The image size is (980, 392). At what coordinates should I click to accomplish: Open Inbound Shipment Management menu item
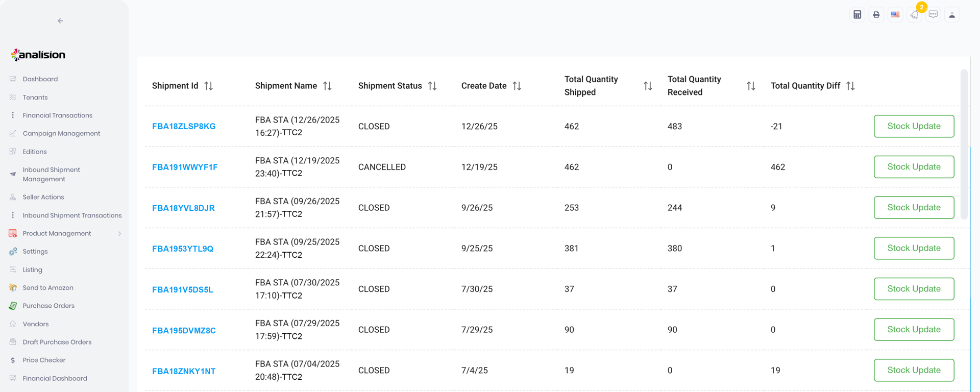(x=51, y=174)
